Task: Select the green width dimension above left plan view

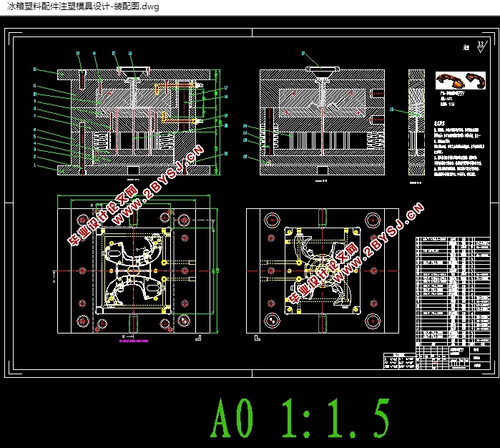Action: pos(134,195)
